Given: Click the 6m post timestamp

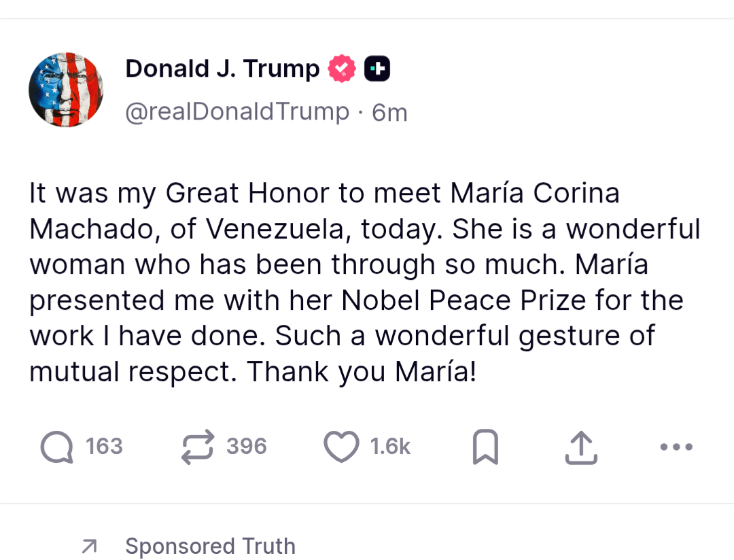Looking at the screenshot, I should (x=390, y=112).
